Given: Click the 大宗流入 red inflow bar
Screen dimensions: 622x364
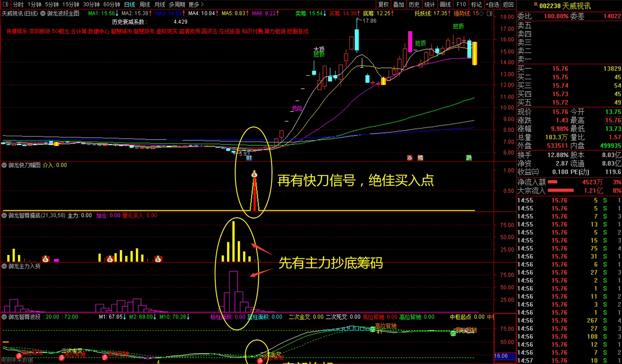Looking at the screenshot, I should point(561,191).
